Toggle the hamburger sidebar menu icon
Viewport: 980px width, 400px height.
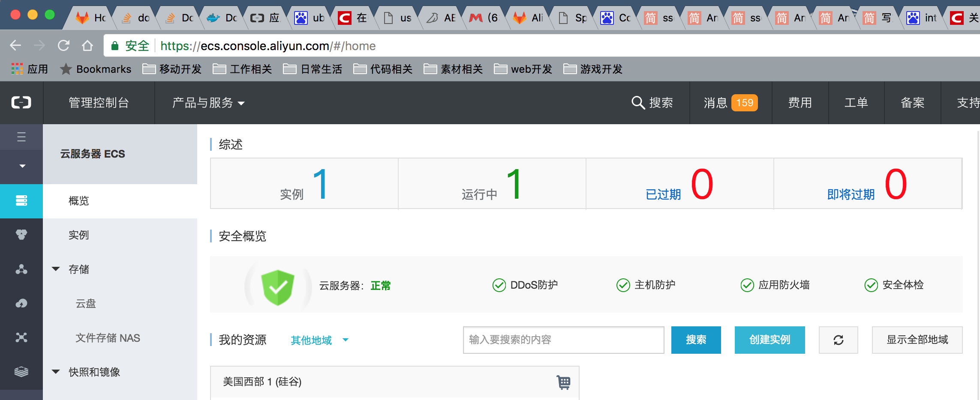pyautogui.click(x=21, y=137)
